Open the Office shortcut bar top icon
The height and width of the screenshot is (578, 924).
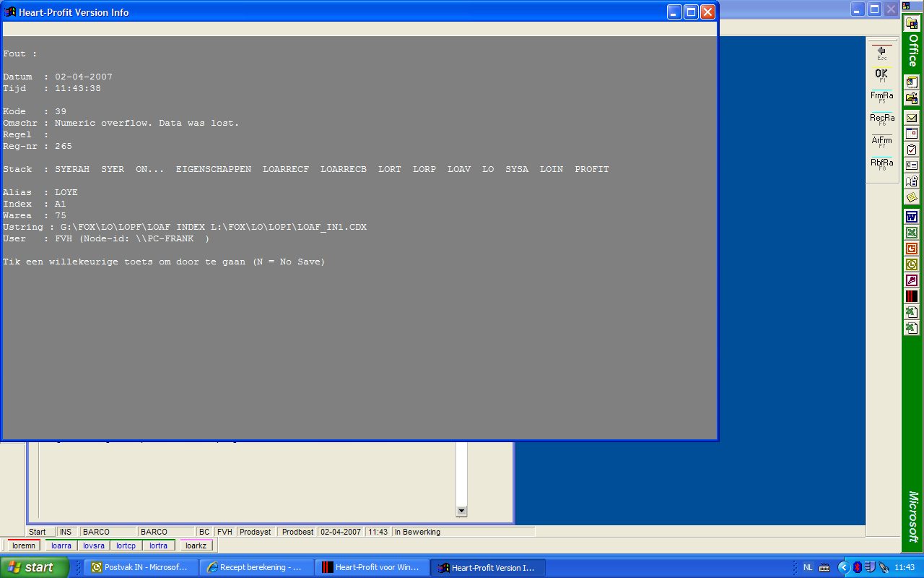[x=912, y=24]
